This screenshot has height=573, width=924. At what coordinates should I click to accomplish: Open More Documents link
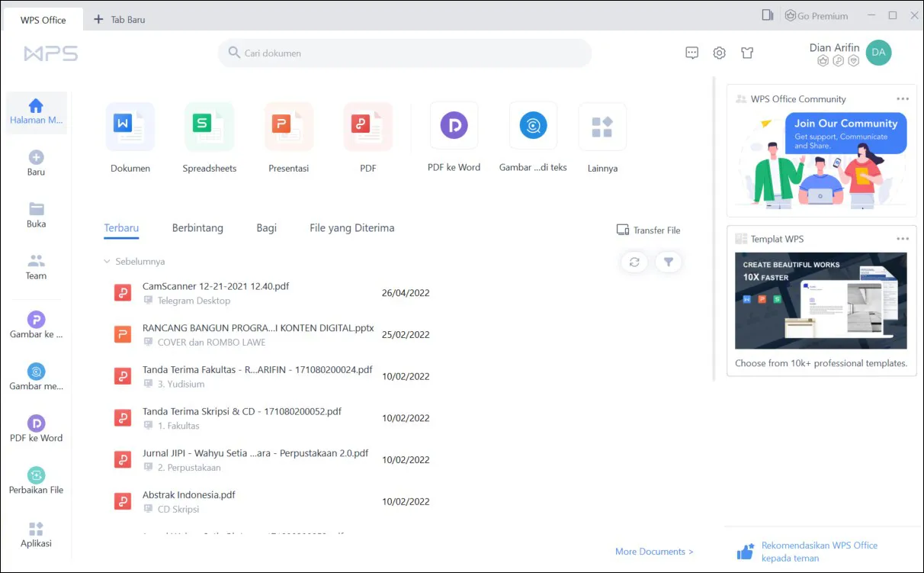click(653, 551)
